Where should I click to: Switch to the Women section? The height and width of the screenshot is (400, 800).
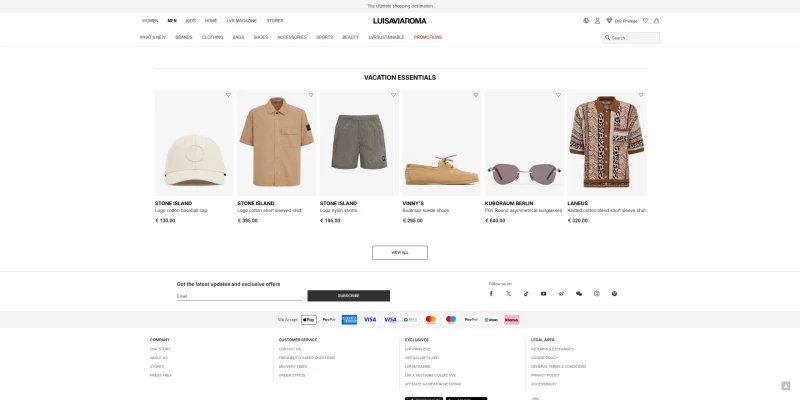(x=150, y=21)
